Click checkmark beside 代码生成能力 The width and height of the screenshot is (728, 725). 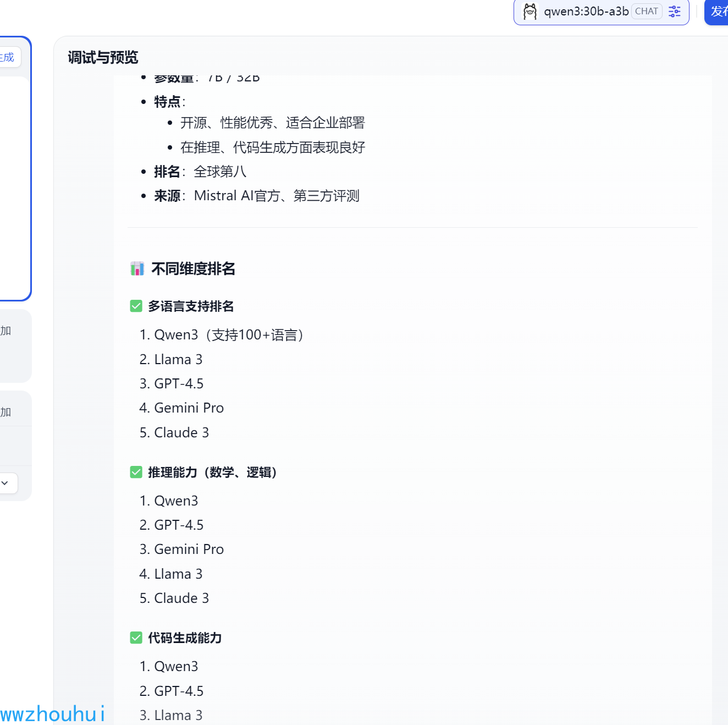tap(136, 638)
